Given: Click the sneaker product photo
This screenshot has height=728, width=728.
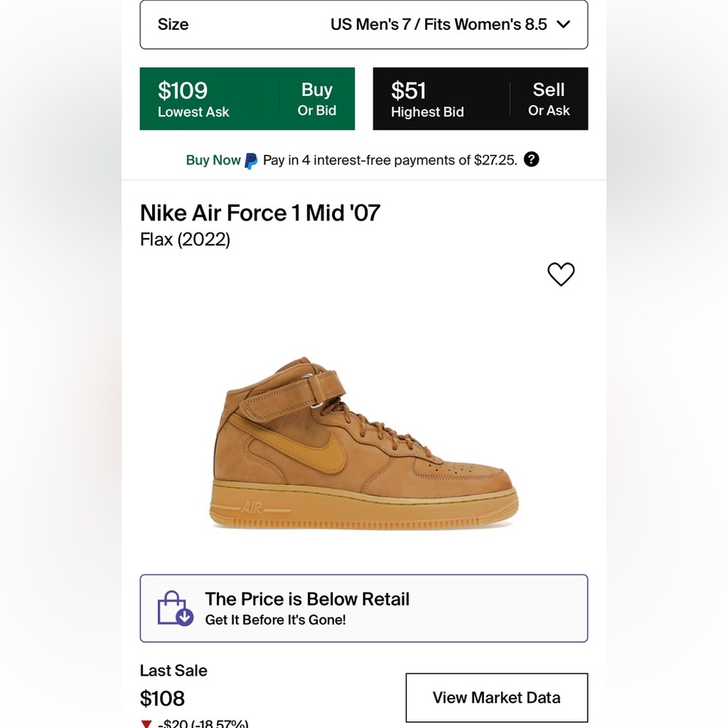Looking at the screenshot, I should [x=364, y=437].
